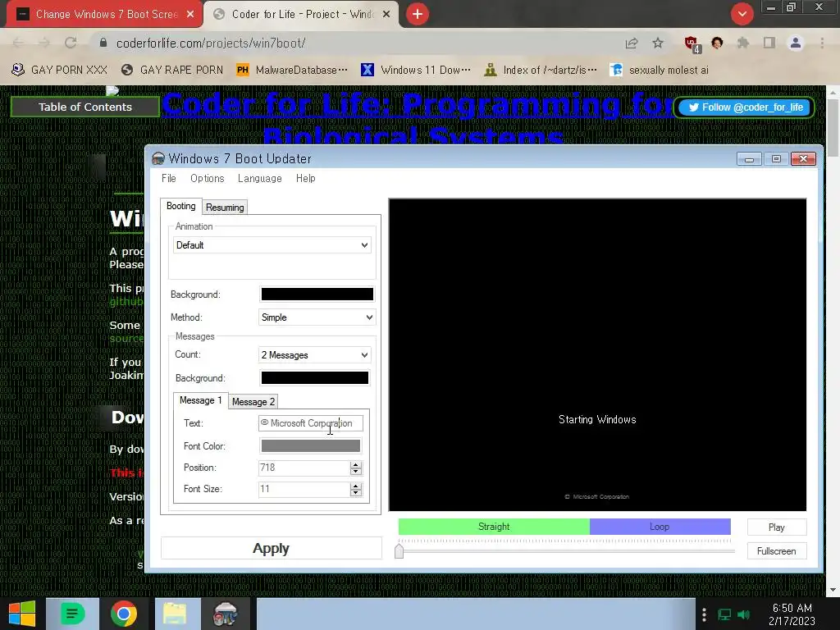Viewport: 840px width, 630px height.
Task: Decrease the Font Size spinner
Action: 356,493
